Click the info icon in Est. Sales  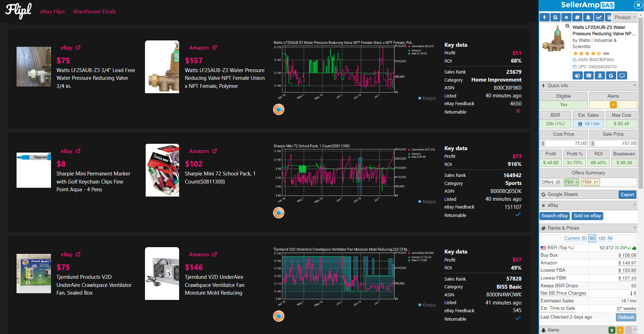click(580, 124)
